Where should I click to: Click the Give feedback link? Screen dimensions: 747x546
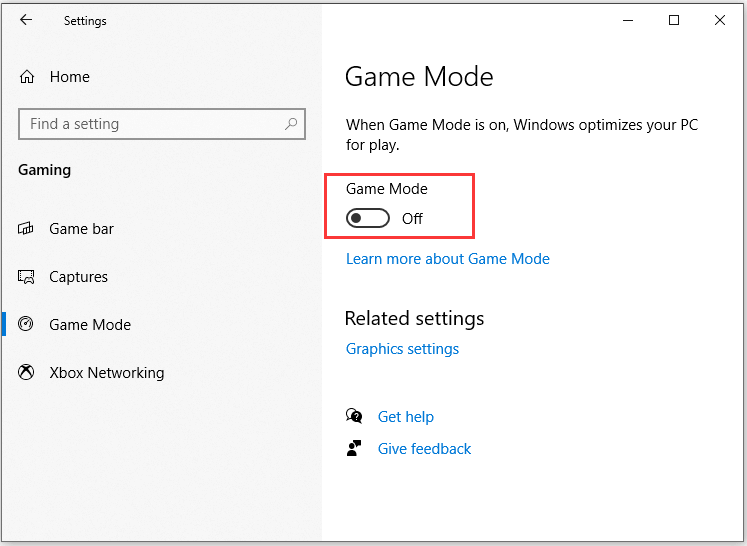coord(424,449)
